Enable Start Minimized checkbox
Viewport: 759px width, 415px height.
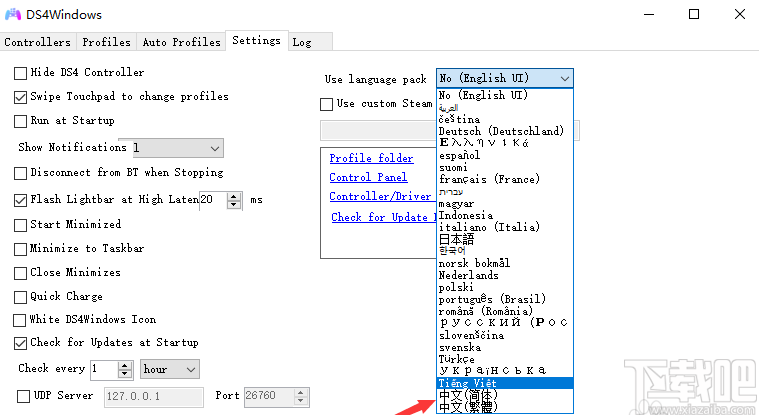[20, 225]
